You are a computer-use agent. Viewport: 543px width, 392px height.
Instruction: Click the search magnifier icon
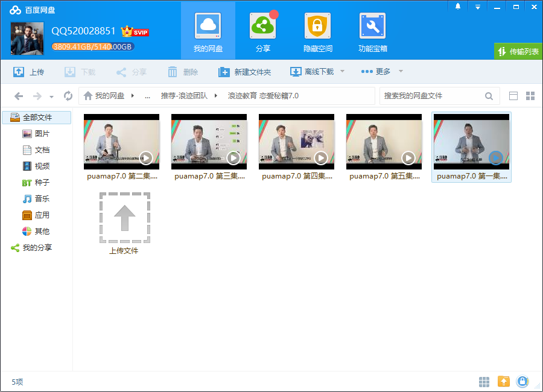pos(489,96)
